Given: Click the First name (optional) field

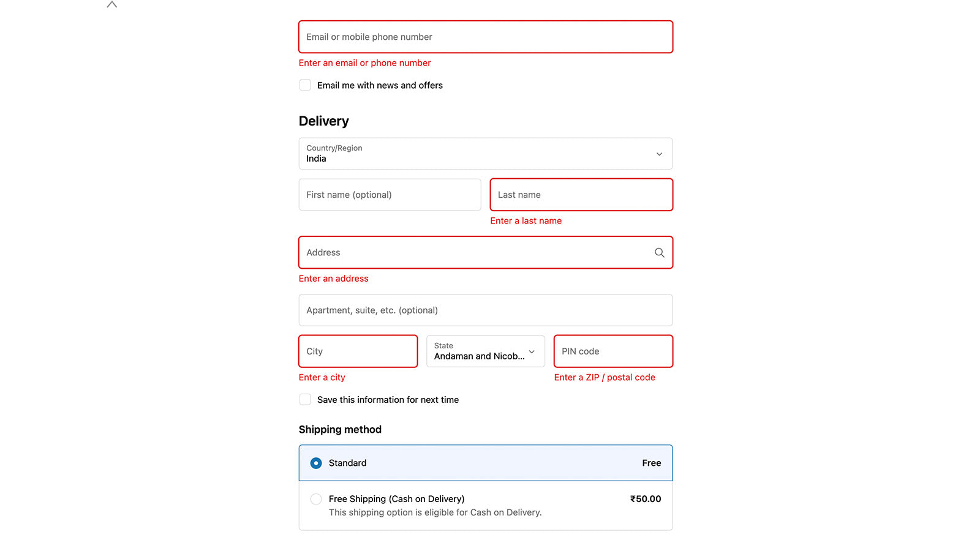Looking at the screenshot, I should (x=390, y=195).
